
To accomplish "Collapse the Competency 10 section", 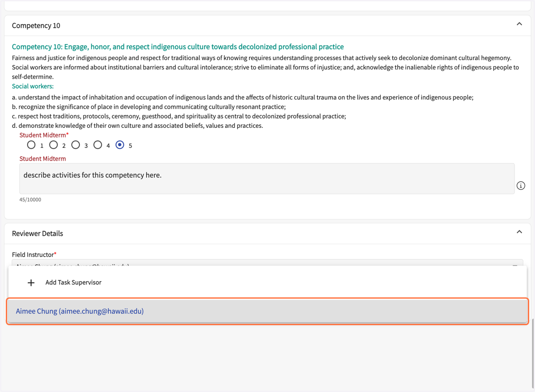I will [519, 24].
